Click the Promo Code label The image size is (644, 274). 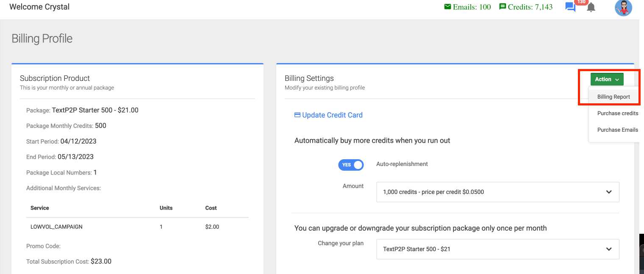coord(43,246)
